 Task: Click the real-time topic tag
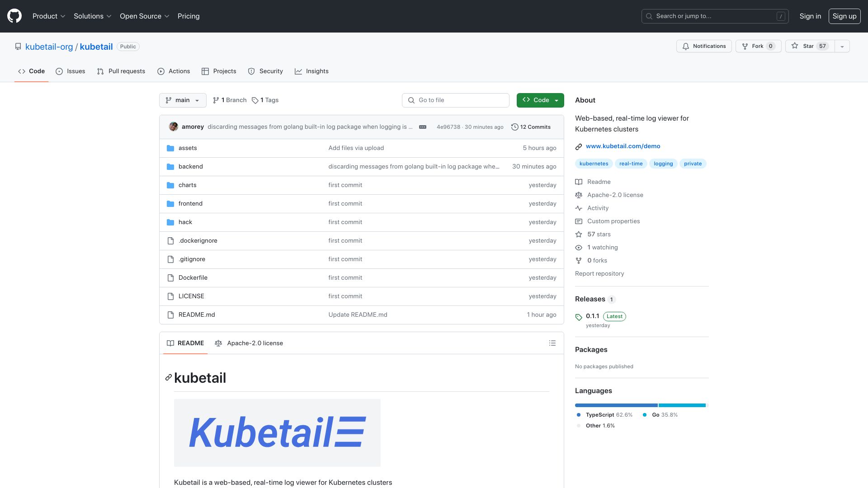click(x=631, y=164)
